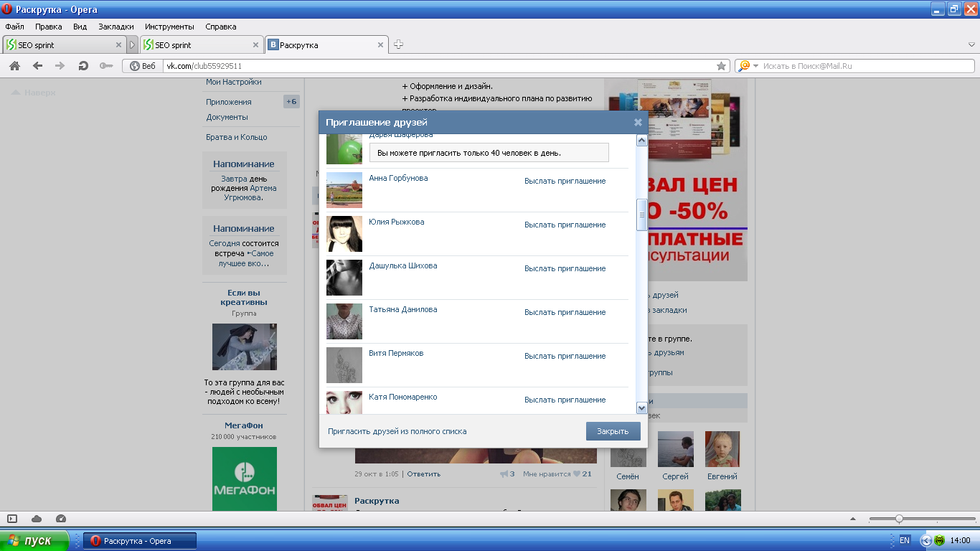The width and height of the screenshot is (980, 551).
Task: Open the closed tabs dropdown arrow
Action: coord(972,44)
